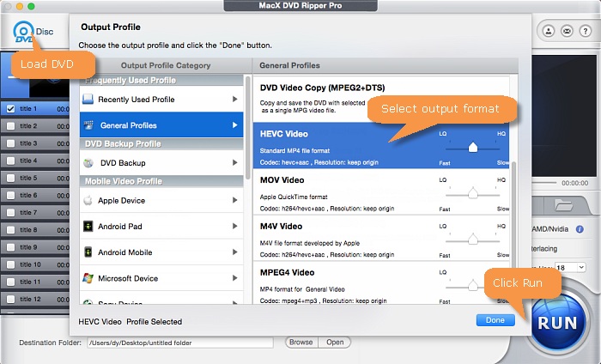Check the title 6 checkbox
601x364 pixels.
pyautogui.click(x=10, y=196)
